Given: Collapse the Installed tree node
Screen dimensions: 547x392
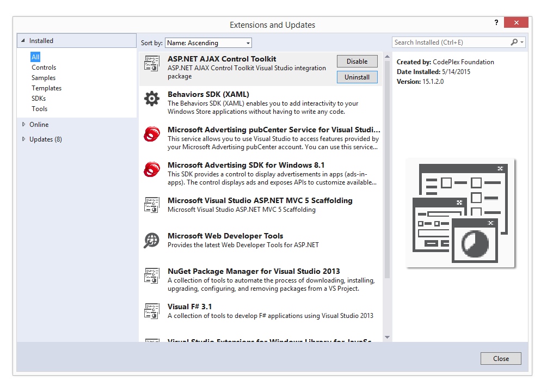Looking at the screenshot, I should pyautogui.click(x=23, y=41).
